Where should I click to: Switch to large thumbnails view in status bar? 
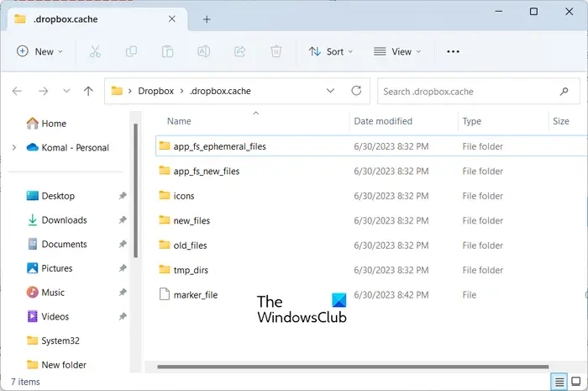(575, 382)
